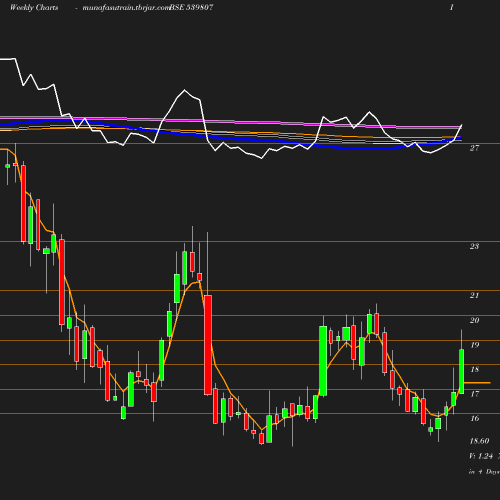500x500 pixels.
Task: Click the "Weekly Charts" title text
Action: coord(34,7)
